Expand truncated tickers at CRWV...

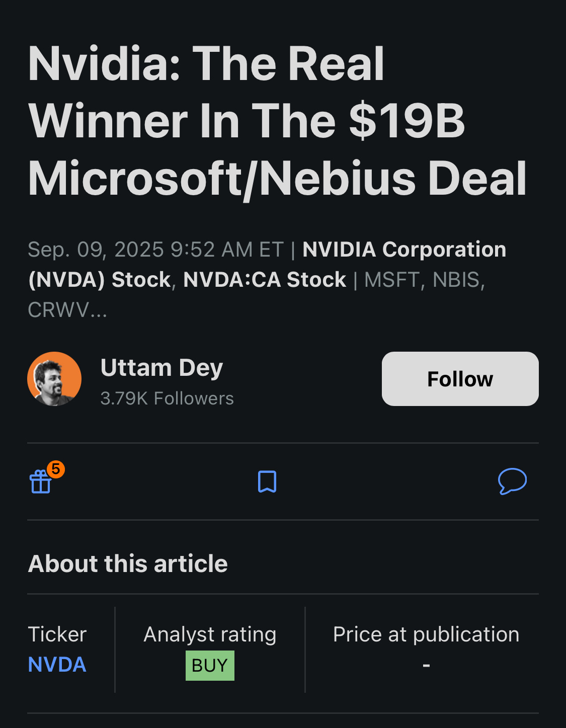point(67,310)
